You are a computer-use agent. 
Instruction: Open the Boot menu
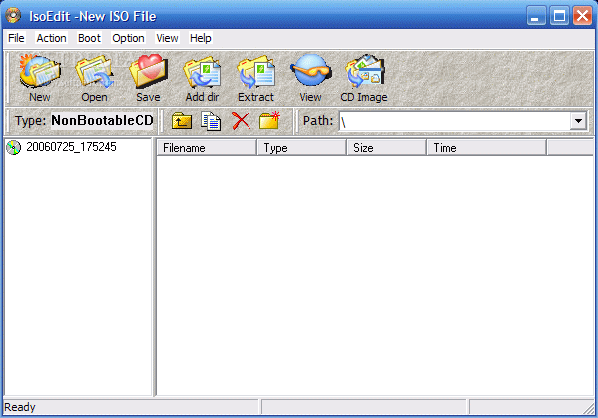pyautogui.click(x=89, y=38)
